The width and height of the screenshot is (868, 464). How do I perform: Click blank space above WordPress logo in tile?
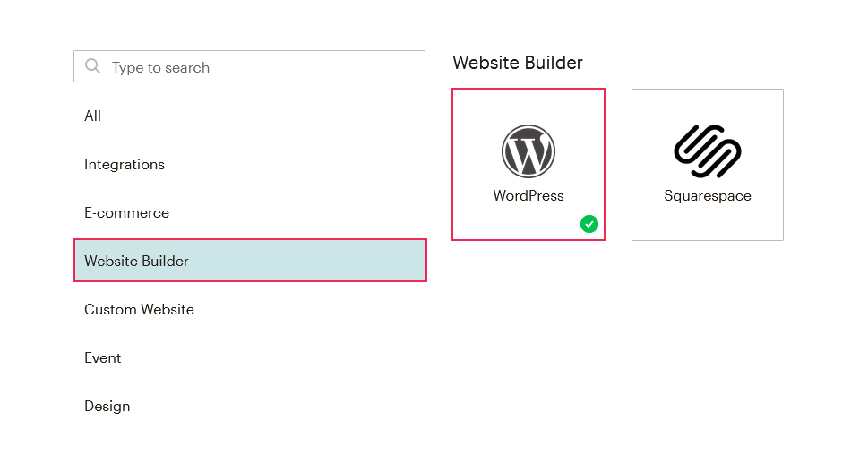tap(529, 107)
